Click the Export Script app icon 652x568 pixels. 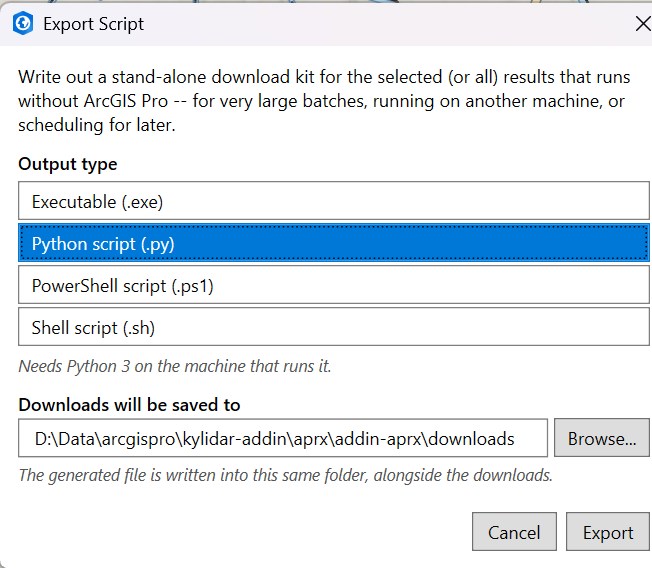point(23,23)
